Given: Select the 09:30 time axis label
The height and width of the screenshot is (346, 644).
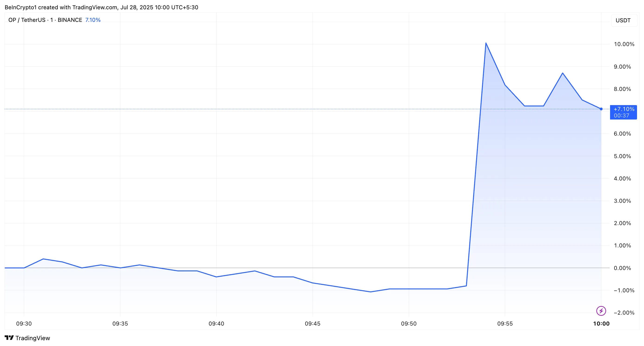Looking at the screenshot, I should pos(24,323).
